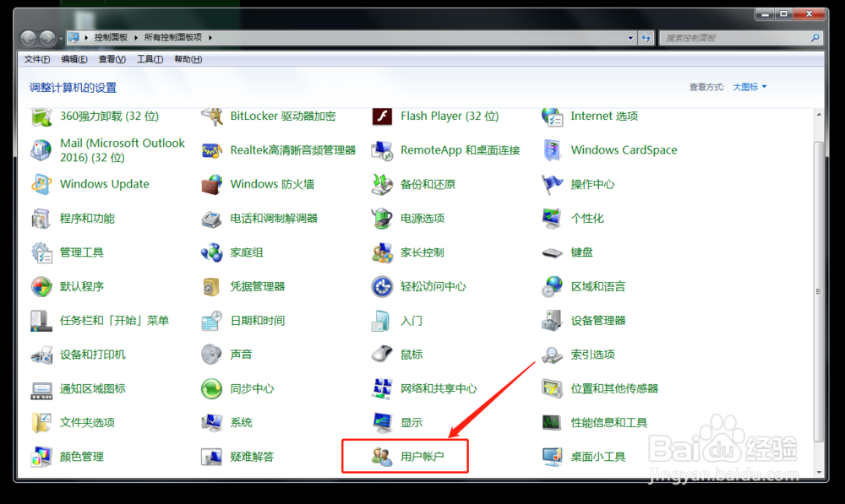Open Windows 防火墙 brick wall icon
This screenshot has width=845, height=504.
(212, 184)
